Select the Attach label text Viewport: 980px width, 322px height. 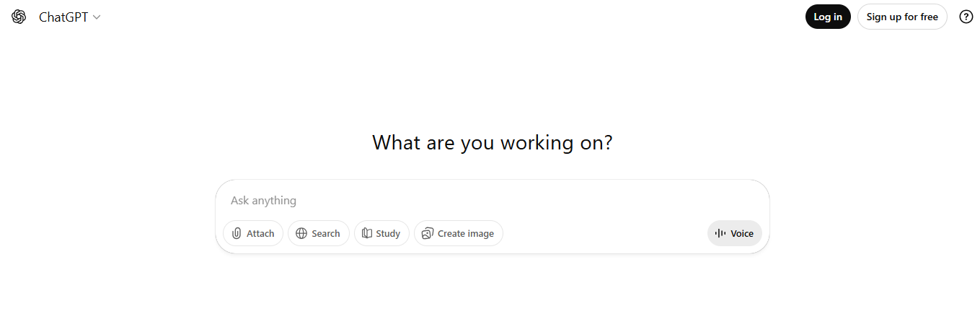(x=260, y=233)
